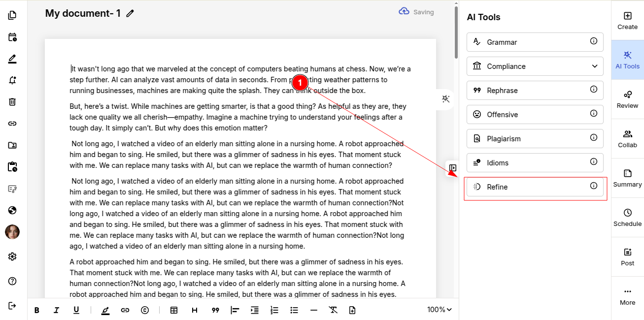Insert a numbered list
The height and width of the screenshot is (320, 644).
274,310
